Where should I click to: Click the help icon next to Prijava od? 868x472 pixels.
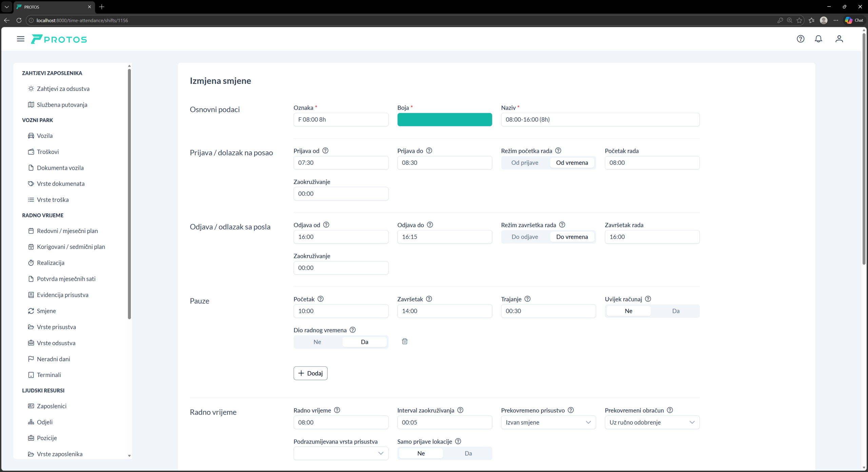pyautogui.click(x=325, y=151)
